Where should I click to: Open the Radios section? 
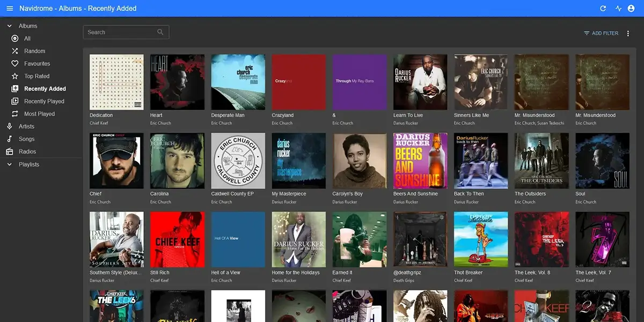(27, 151)
